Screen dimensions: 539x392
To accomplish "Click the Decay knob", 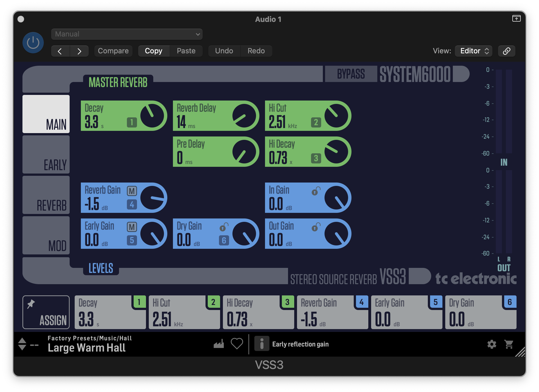I will click(152, 115).
